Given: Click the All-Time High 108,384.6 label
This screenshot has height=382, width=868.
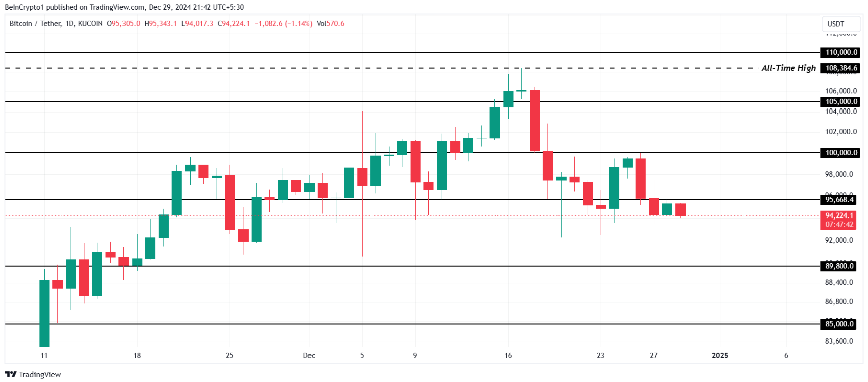Looking at the screenshot, I should (x=840, y=68).
